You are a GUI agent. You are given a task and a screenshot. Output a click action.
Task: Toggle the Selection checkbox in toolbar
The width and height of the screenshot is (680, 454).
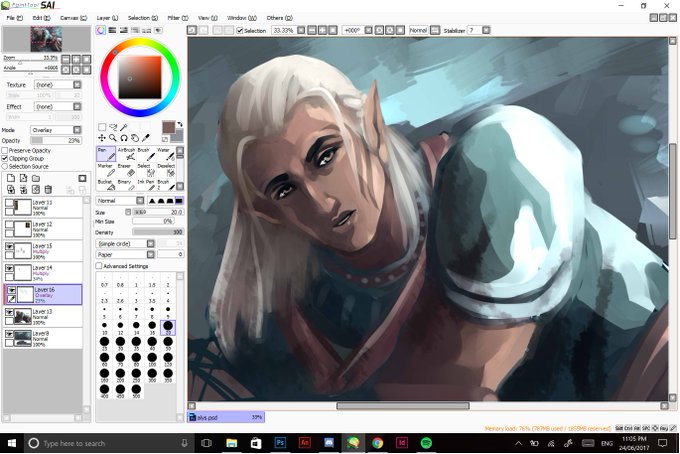click(239, 30)
